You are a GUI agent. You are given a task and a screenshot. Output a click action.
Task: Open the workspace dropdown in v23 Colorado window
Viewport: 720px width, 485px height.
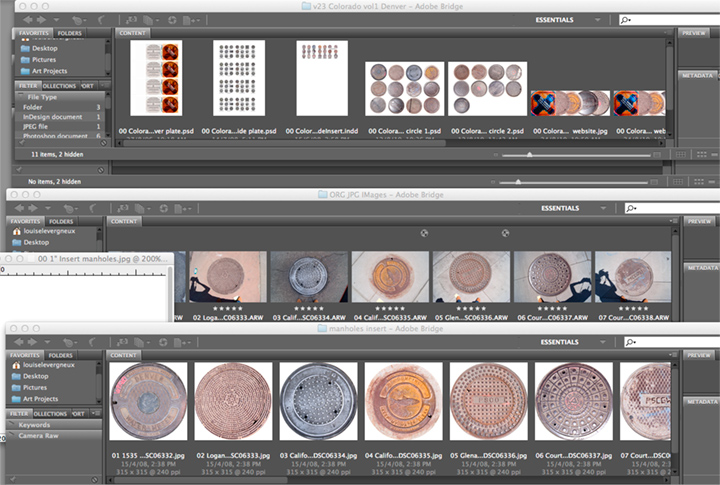[x=597, y=20]
